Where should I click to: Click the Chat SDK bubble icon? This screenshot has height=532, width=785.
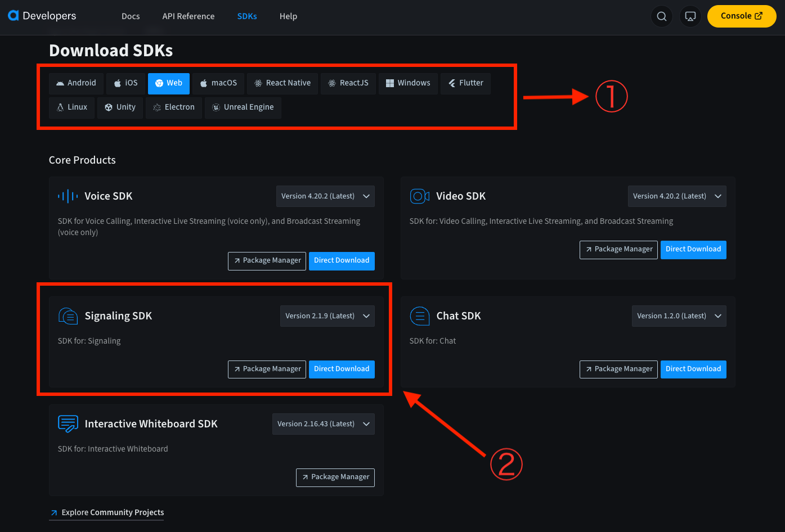pyautogui.click(x=420, y=316)
